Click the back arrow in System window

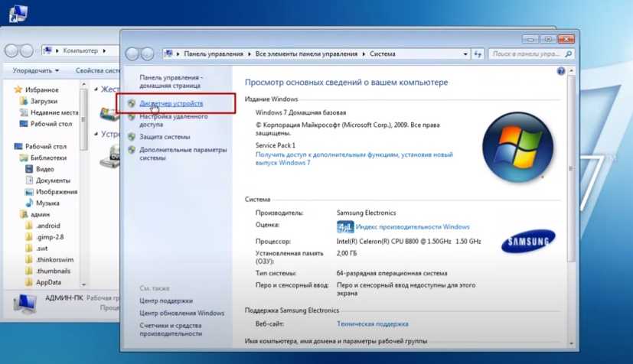click(132, 54)
